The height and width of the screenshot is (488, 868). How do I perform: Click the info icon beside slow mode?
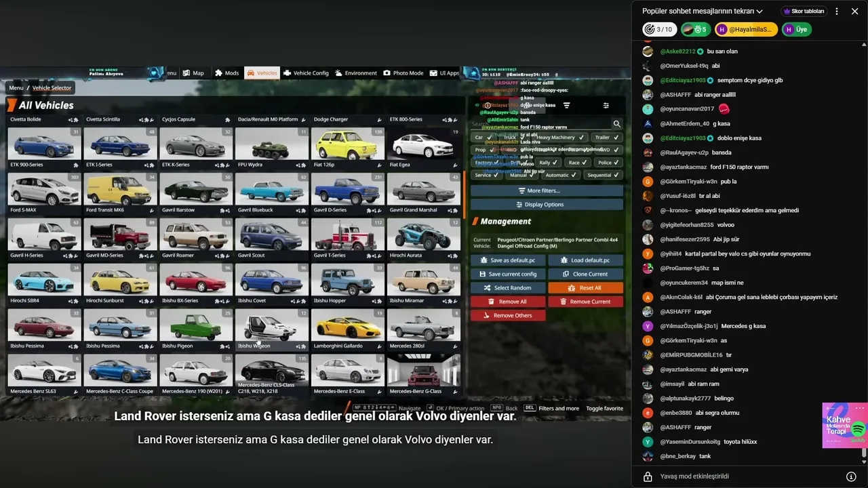coord(850,476)
